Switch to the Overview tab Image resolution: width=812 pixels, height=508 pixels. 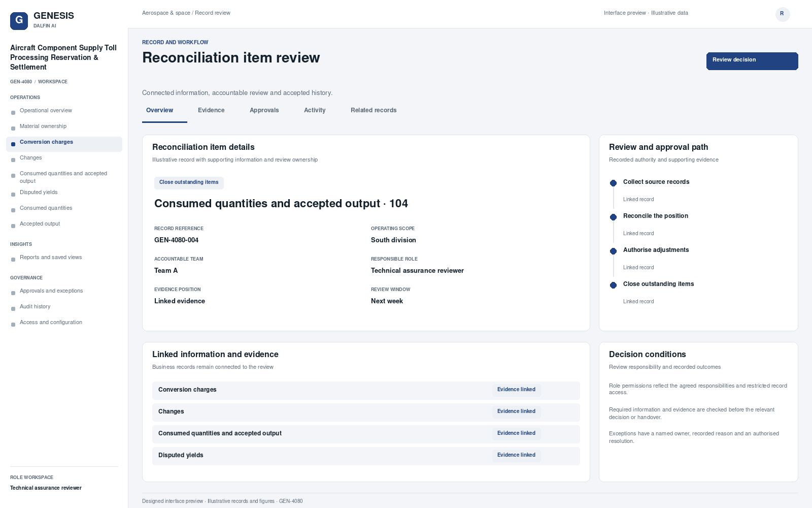click(x=164, y=110)
